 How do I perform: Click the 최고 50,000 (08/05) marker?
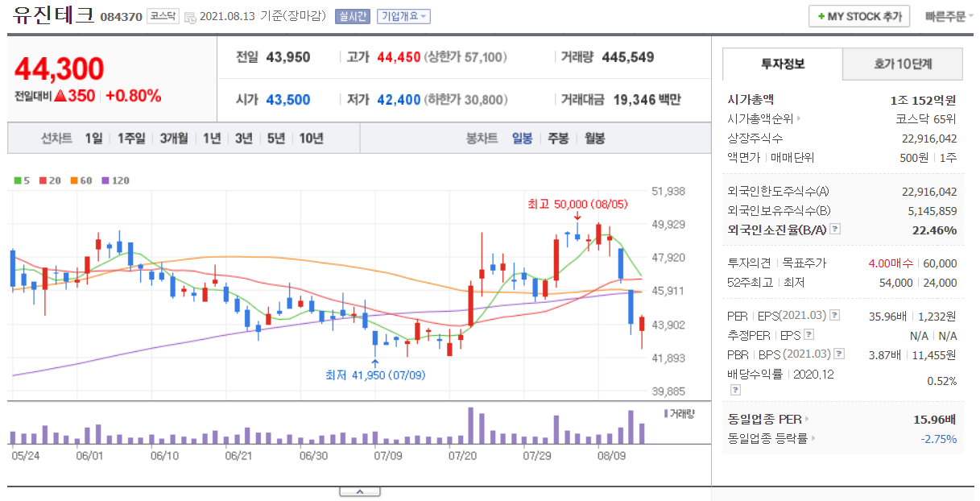[577, 205]
